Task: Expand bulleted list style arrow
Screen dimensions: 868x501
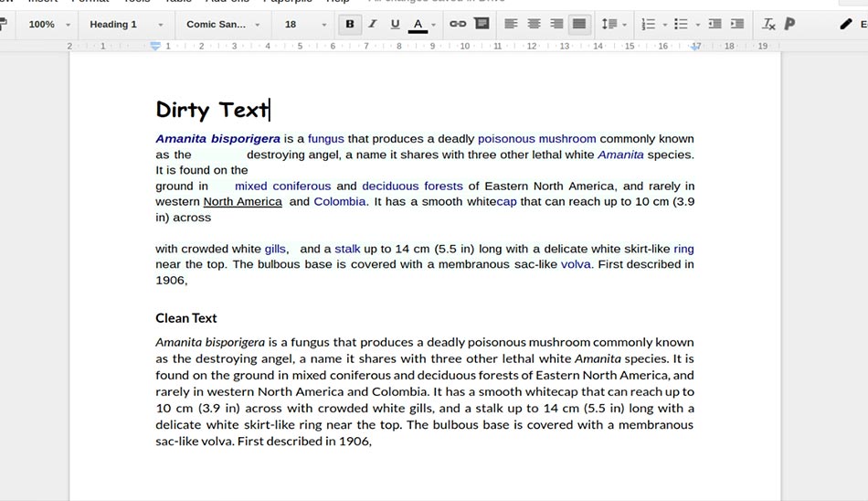Action: click(697, 25)
